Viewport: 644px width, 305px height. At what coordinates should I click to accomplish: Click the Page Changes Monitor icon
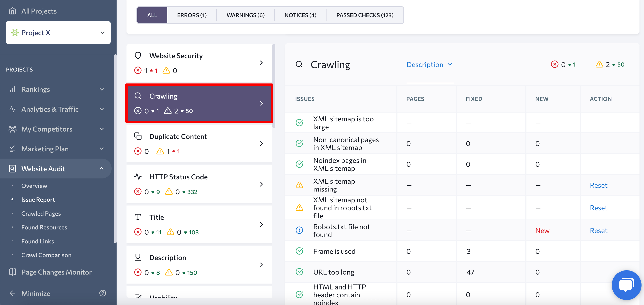[13, 272]
